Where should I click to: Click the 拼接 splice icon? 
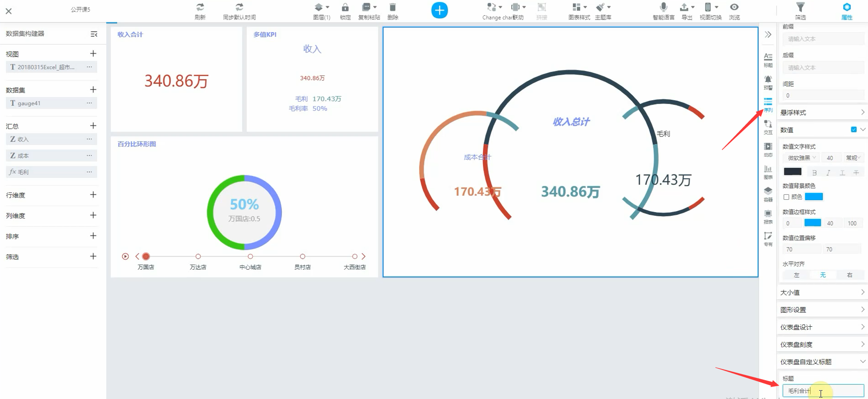pyautogui.click(x=542, y=7)
